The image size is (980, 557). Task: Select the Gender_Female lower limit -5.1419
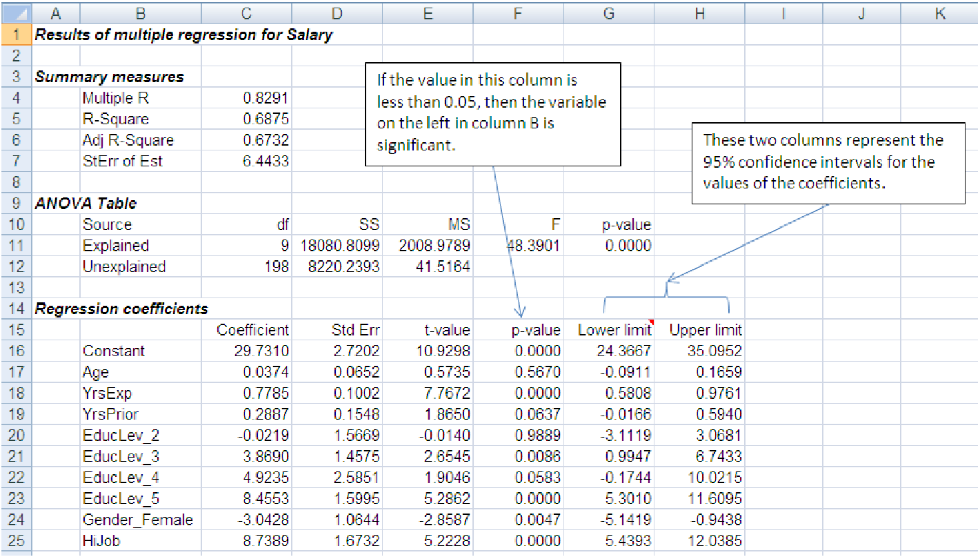[x=608, y=520]
